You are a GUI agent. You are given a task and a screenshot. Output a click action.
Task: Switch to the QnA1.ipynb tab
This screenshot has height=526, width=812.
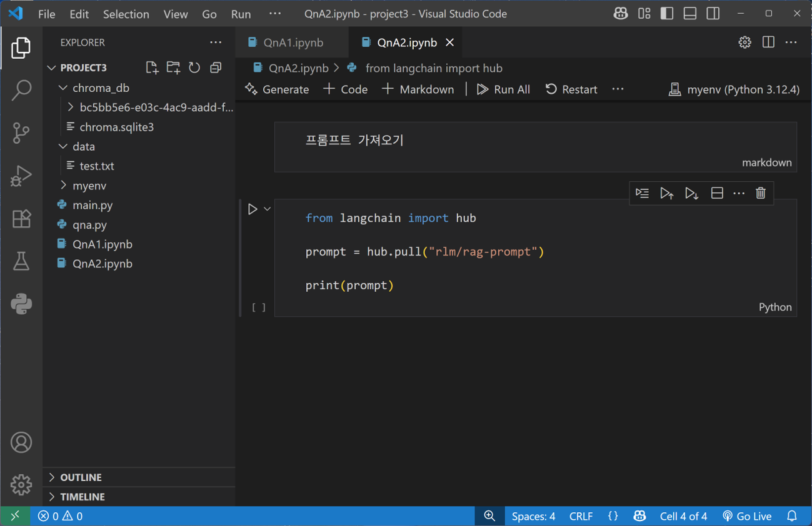click(x=293, y=42)
